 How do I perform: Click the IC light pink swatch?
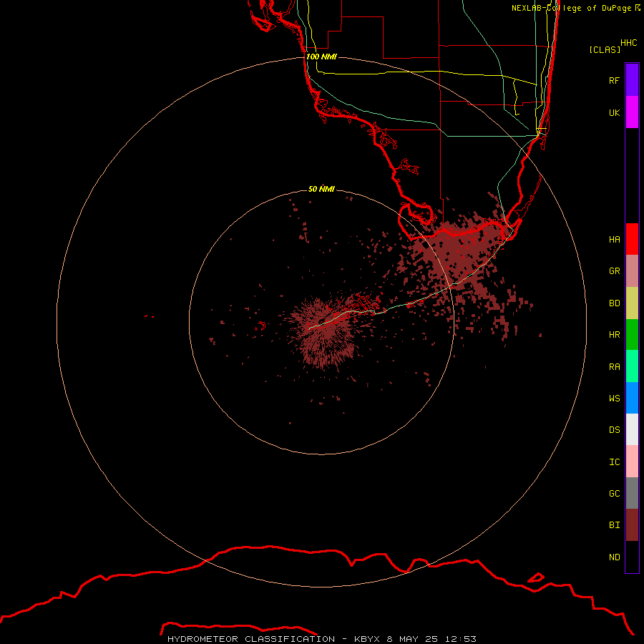pyautogui.click(x=632, y=462)
